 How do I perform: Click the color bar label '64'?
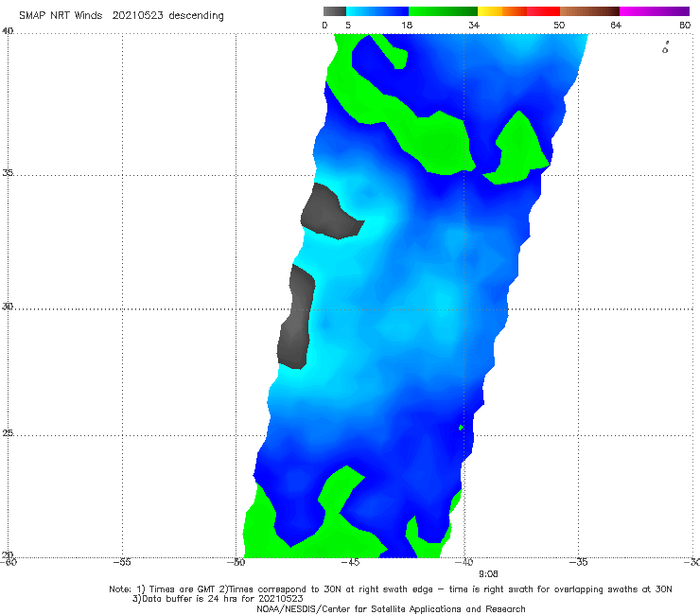click(616, 25)
